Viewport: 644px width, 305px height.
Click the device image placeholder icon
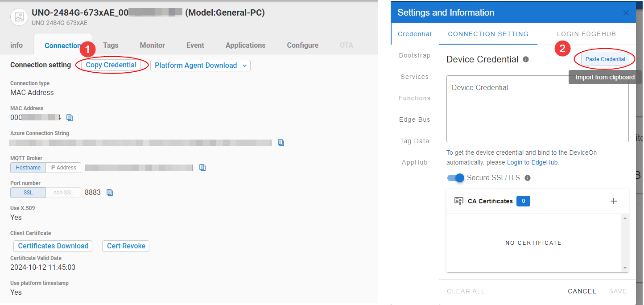pos(19,17)
